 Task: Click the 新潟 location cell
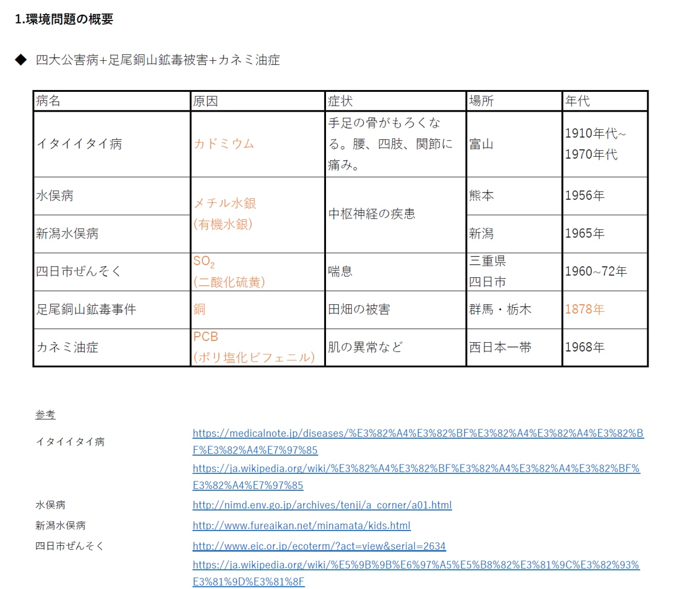tap(514, 234)
